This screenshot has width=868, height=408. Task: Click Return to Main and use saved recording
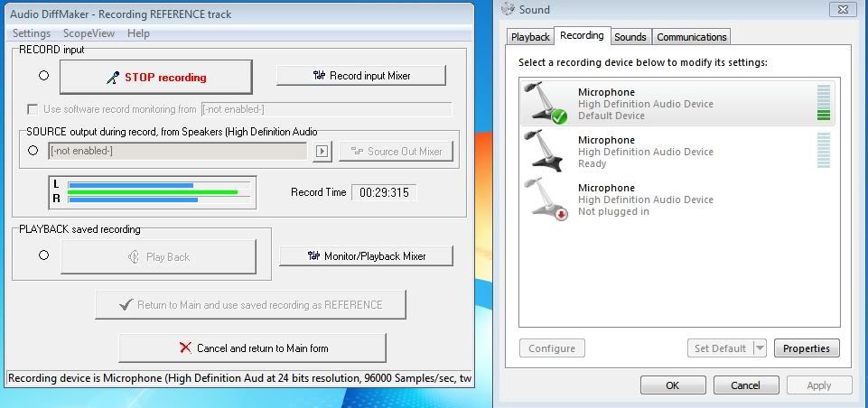[250, 304]
